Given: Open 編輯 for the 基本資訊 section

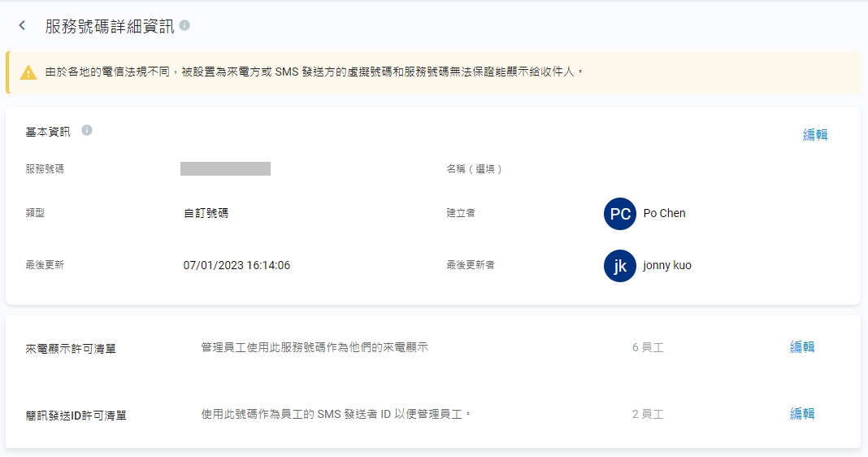Looking at the screenshot, I should point(814,135).
